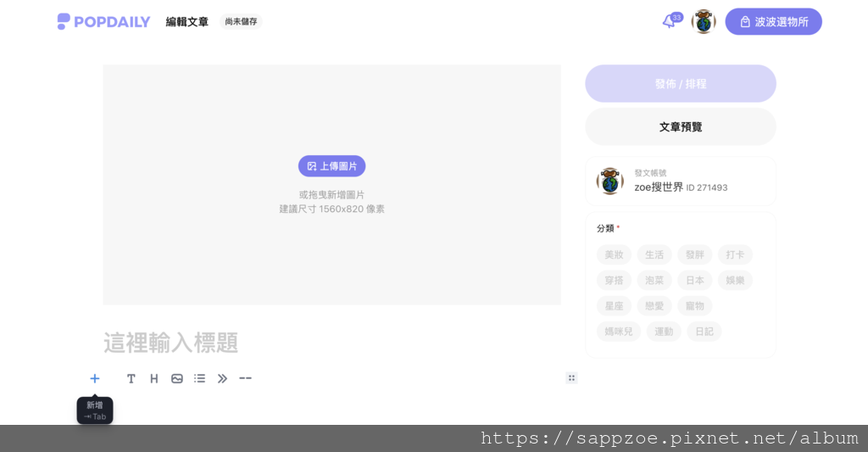
Task: Click the 編輯文章 page heading
Action: (187, 21)
